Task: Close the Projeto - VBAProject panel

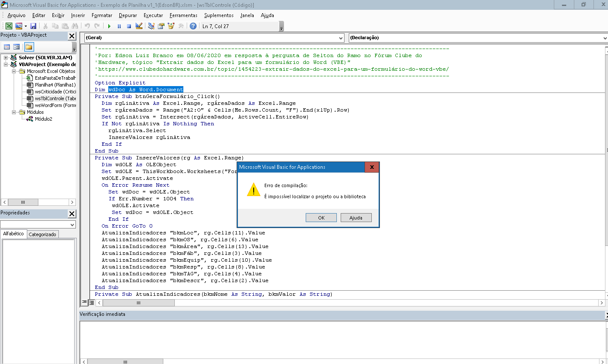Action: pos(72,36)
